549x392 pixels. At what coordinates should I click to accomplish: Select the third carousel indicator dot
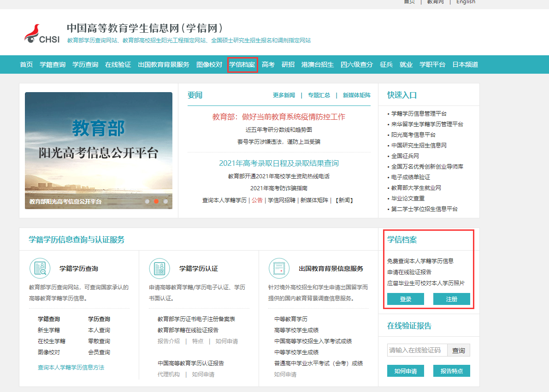click(x=165, y=201)
